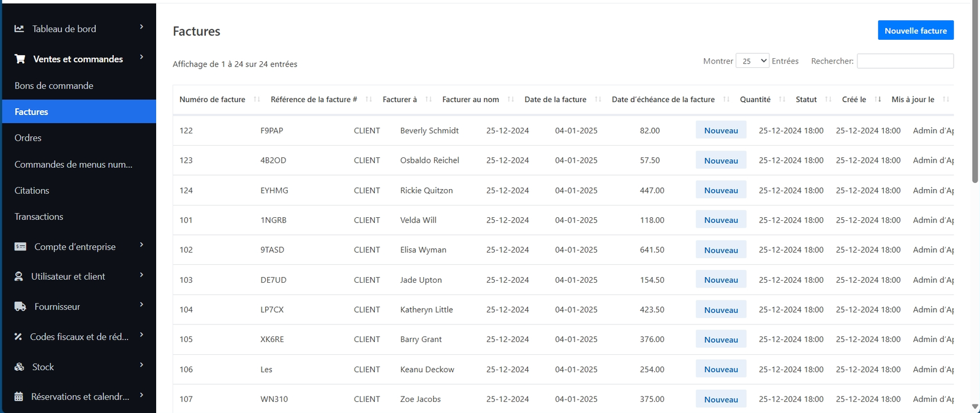
Task: Open Bons de commande in the sidebar
Action: click(x=54, y=86)
